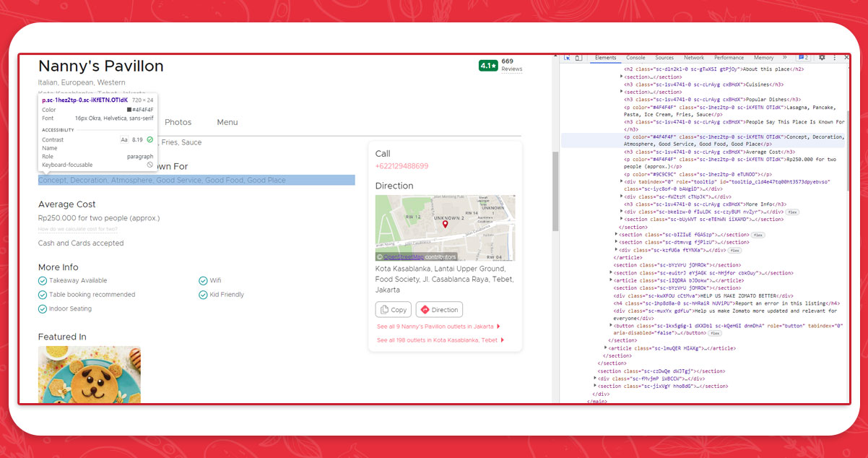868x458 pixels.
Task: Switch to the Console tab
Action: [635, 58]
